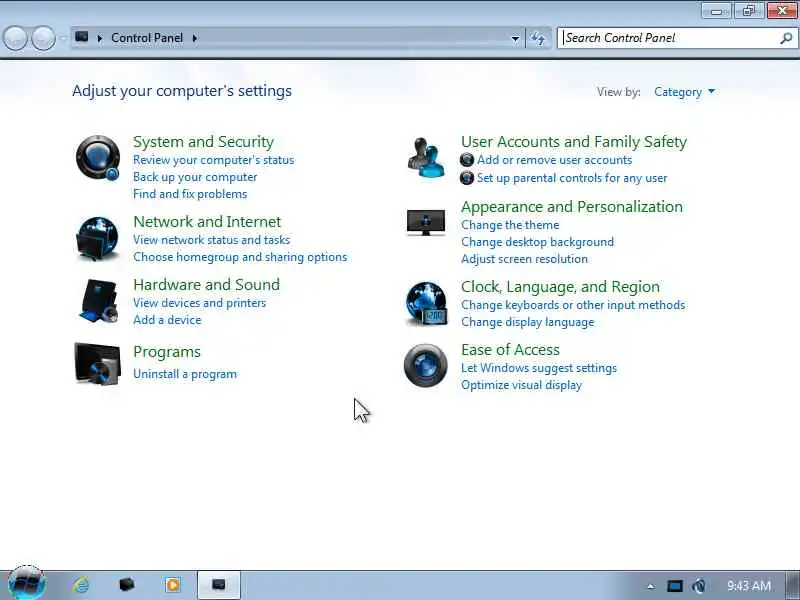
Task: Expand the address bar history dropdown
Action: point(515,38)
